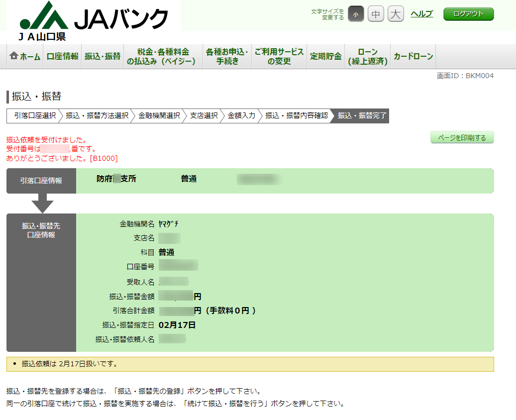The height and width of the screenshot is (420, 516).
Task: Click the green ログアウト button
Action: coord(469,14)
